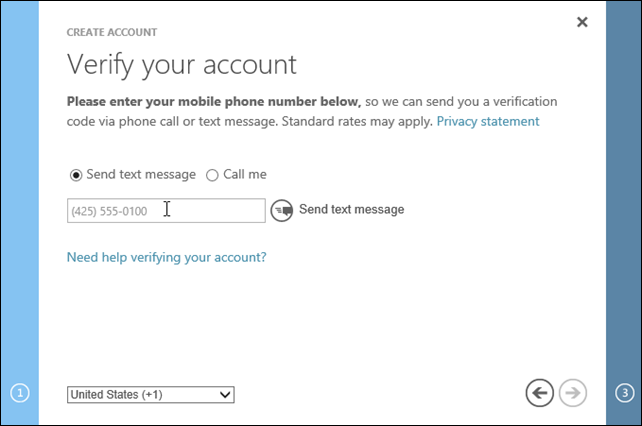
Task: Click the Verify your account heading
Action: pos(182,65)
